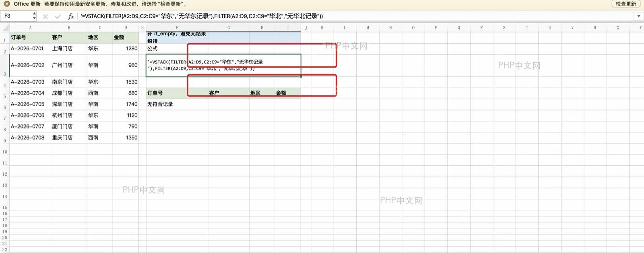
Task: Select cell A-2026-0707
Action: click(x=30, y=127)
